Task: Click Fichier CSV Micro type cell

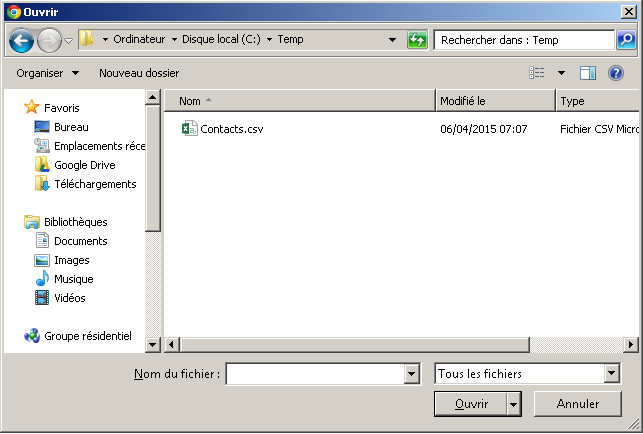Action: (x=600, y=129)
